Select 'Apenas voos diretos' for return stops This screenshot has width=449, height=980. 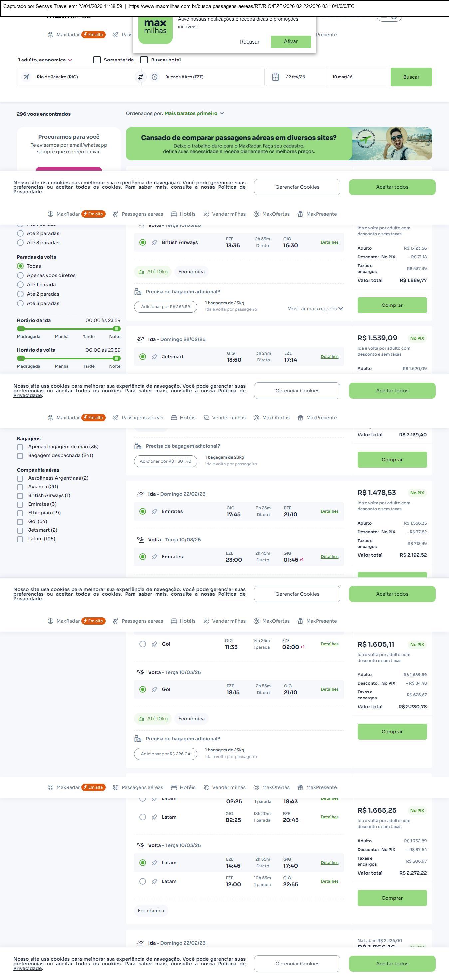coord(21,276)
